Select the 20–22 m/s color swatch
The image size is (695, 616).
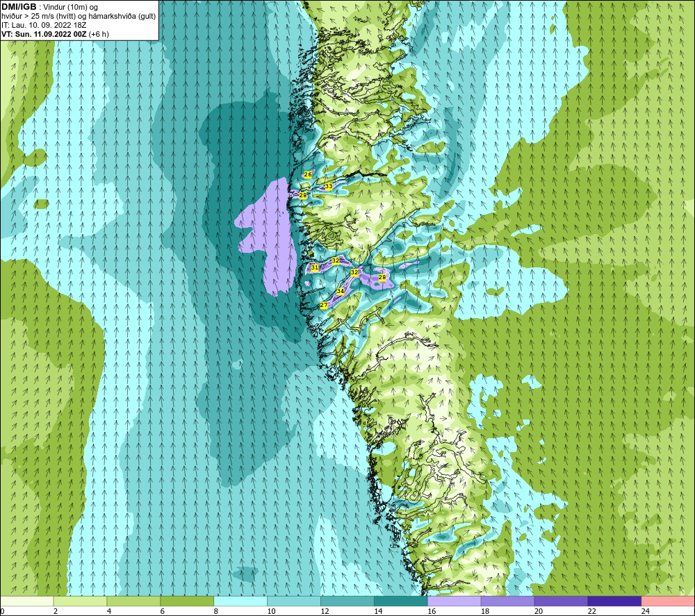pyautogui.click(x=561, y=601)
